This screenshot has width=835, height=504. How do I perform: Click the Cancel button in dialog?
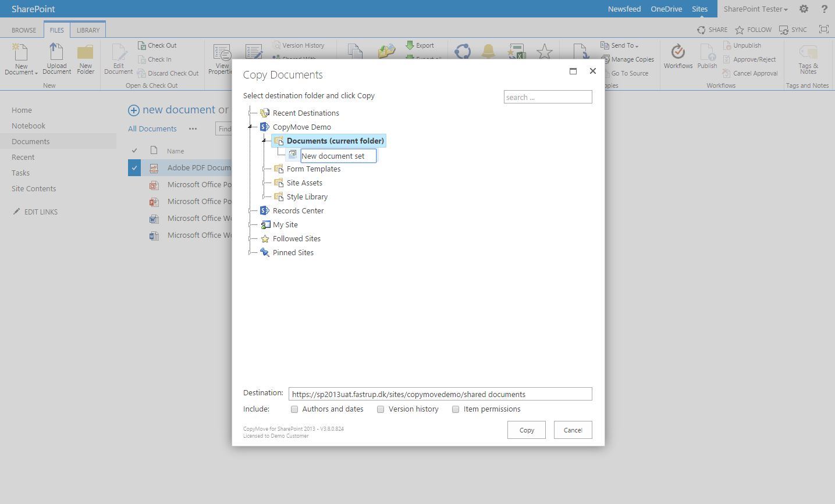pos(573,430)
